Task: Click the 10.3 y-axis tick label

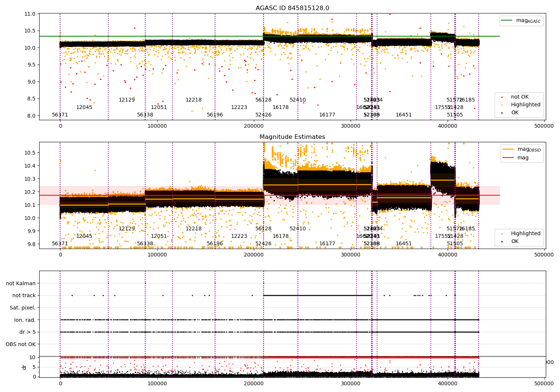Action: [x=30, y=179]
